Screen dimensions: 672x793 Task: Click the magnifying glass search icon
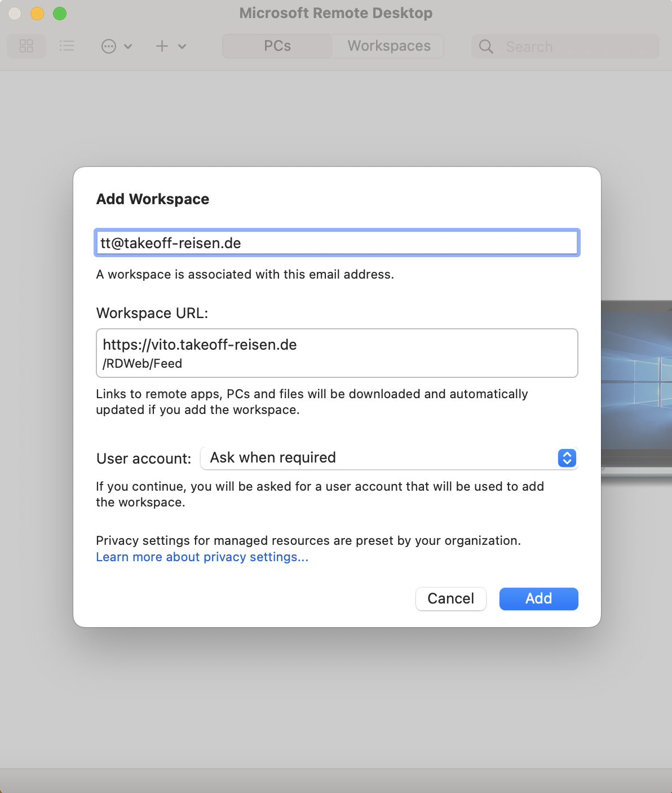pos(486,47)
